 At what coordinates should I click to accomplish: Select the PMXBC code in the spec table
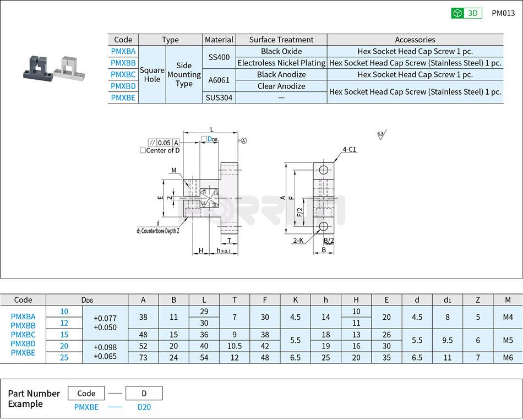coord(23,335)
